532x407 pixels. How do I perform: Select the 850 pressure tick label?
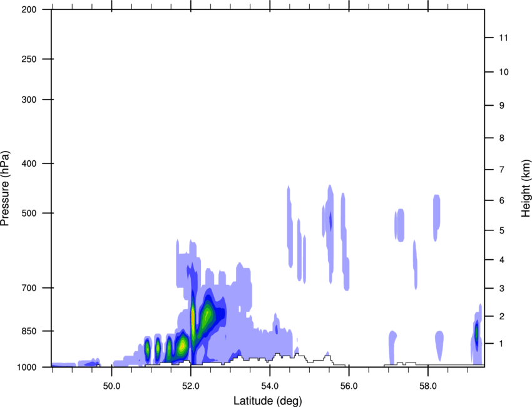29,331
